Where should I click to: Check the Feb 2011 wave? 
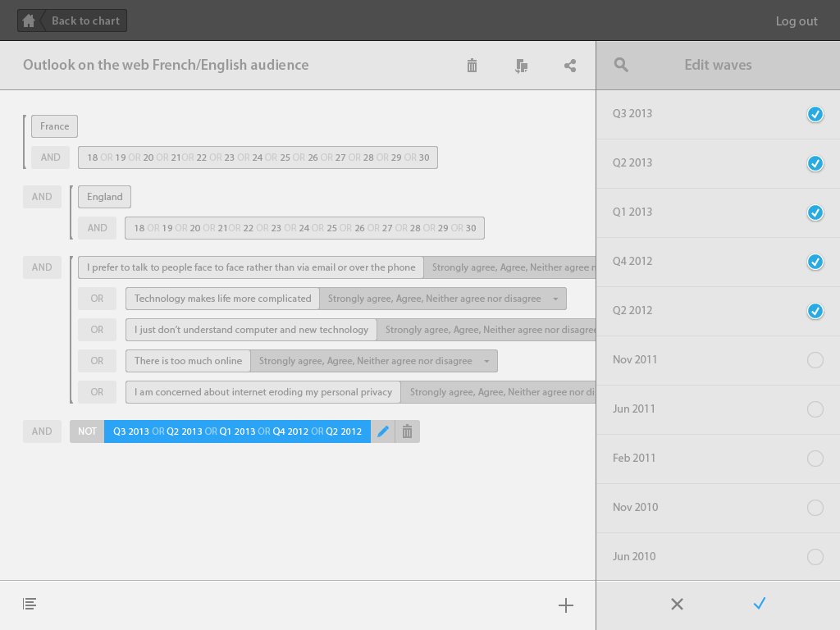815,459
